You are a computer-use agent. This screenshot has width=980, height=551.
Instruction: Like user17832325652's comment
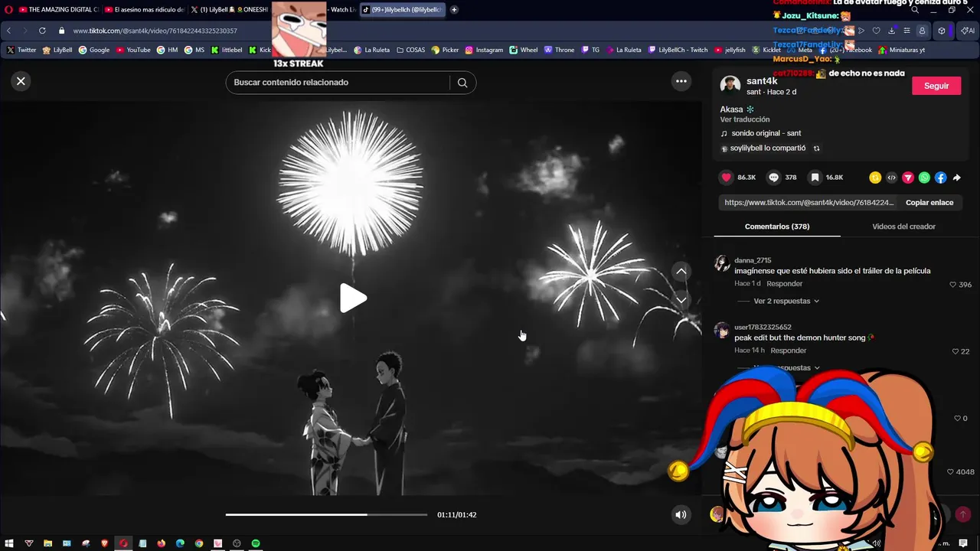click(955, 352)
